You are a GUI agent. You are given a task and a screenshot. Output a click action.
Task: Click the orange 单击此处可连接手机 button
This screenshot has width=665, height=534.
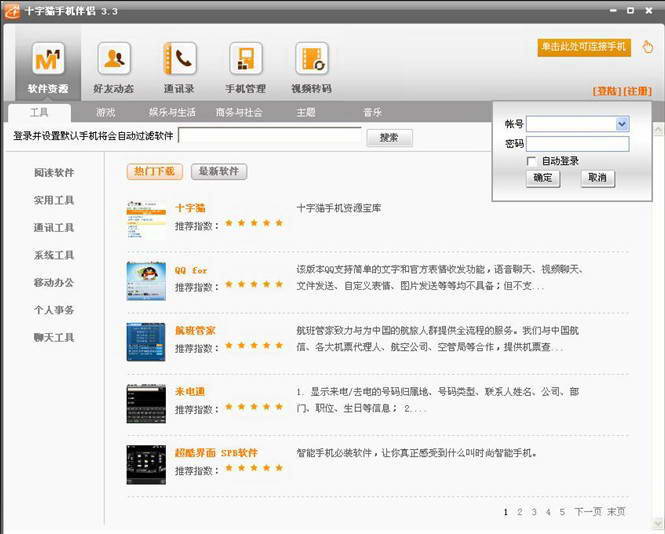584,47
